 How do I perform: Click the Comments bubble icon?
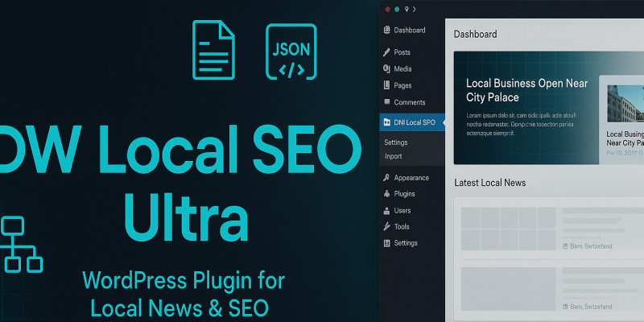coord(386,101)
